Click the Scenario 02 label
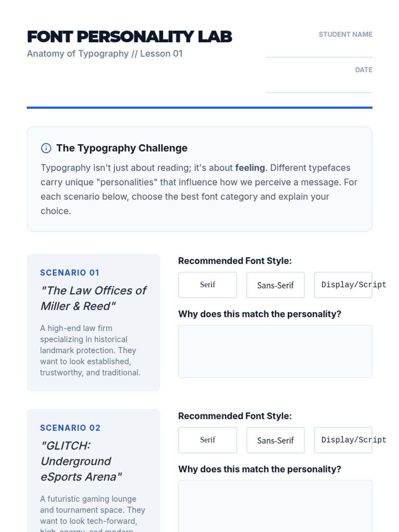399x532 pixels. (x=70, y=428)
